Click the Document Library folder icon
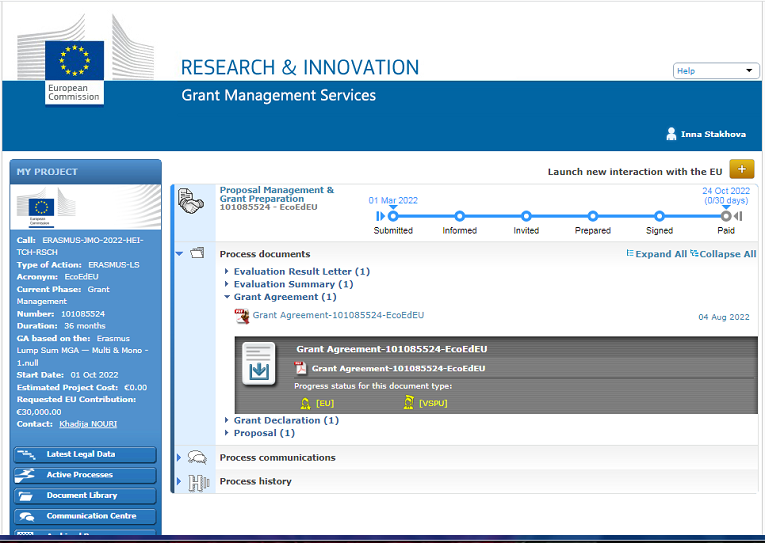Image resolution: width=765 pixels, height=543 pixels. (x=25, y=496)
